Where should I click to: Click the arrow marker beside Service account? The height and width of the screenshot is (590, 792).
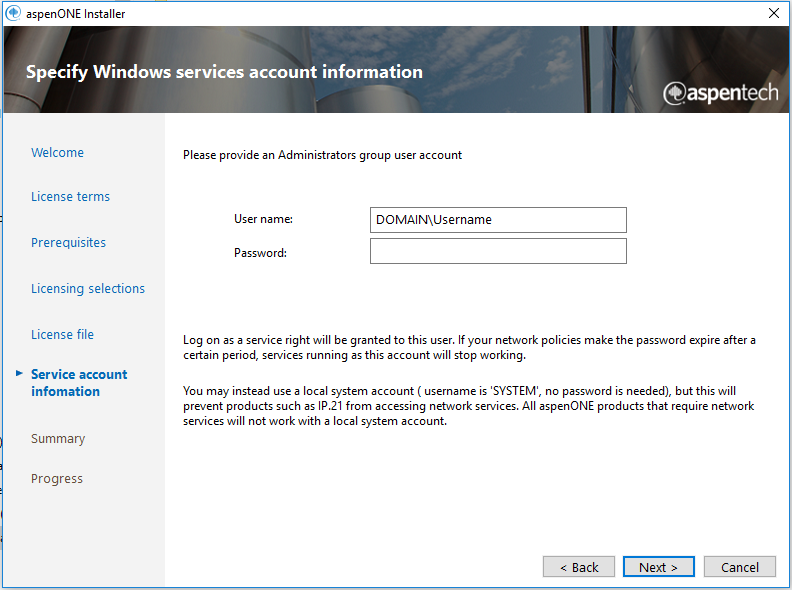click(19, 373)
